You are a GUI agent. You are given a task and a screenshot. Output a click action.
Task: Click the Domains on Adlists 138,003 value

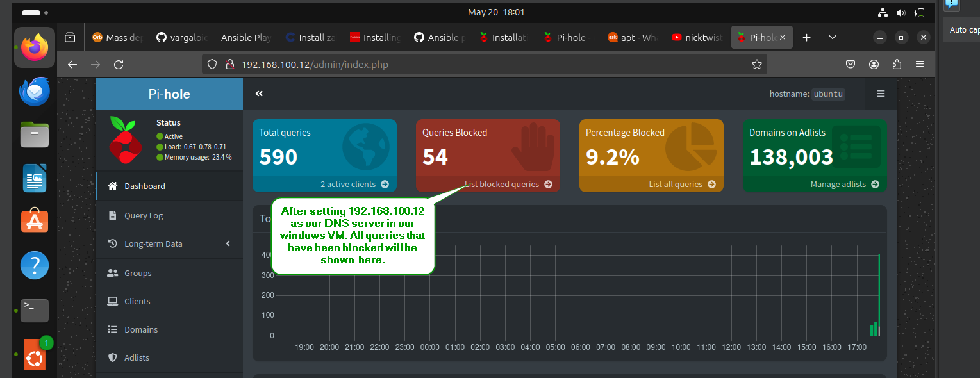coord(792,156)
